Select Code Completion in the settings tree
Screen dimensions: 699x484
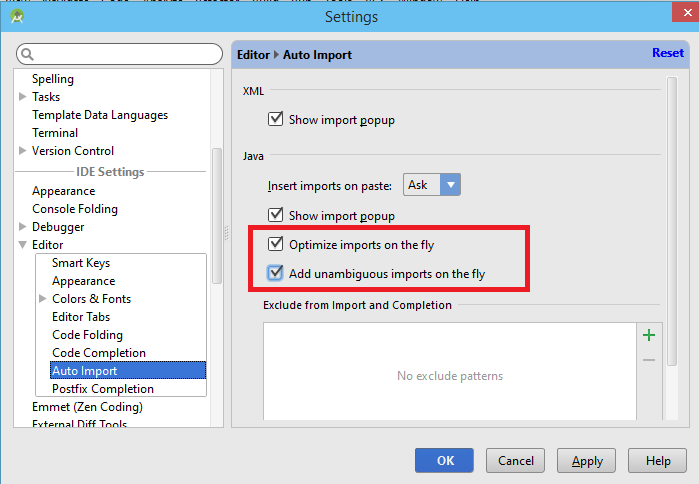(x=99, y=353)
